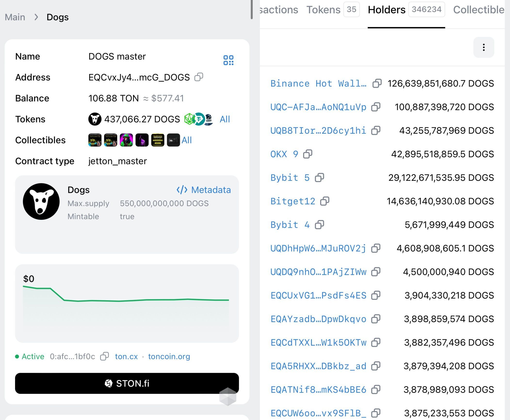Image resolution: width=510 pixels, height=420 pixels.
Task: Open first collectible thumbnail
Action: [95, 140]
